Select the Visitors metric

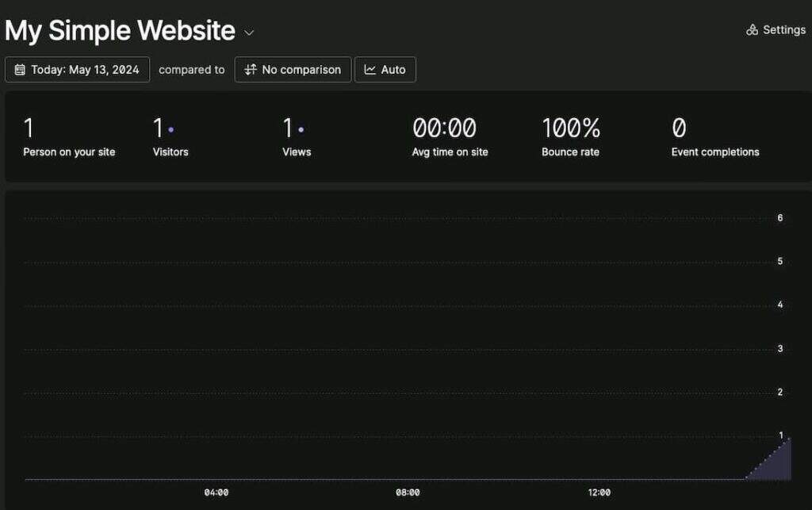pyautogui.click(x=170, y=151)
